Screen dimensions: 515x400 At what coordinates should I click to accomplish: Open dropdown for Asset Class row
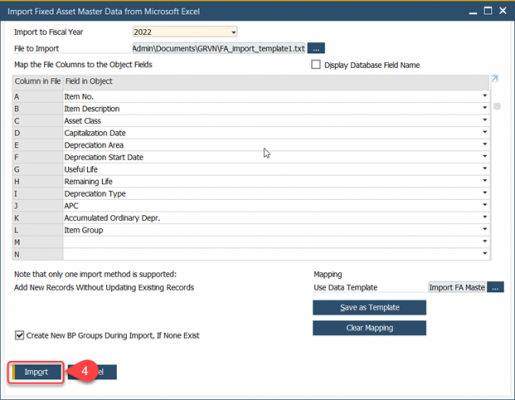point(485,120)
